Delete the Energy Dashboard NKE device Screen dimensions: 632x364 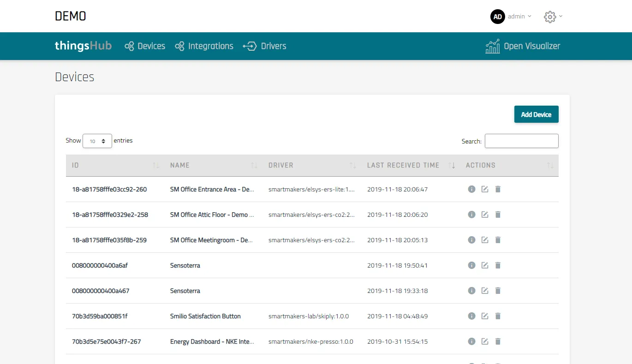point(498,341)
